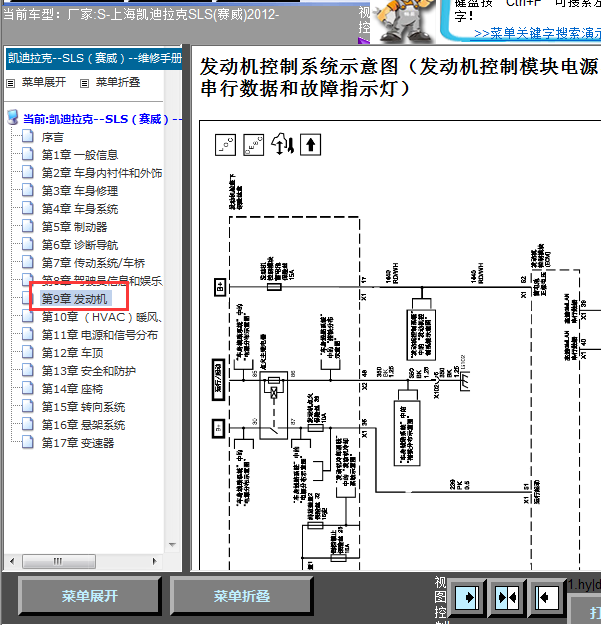Click the page icon beside 第13章 安全和防护
The height and width of the screenshot is (625, 601).
pos(27,370)
